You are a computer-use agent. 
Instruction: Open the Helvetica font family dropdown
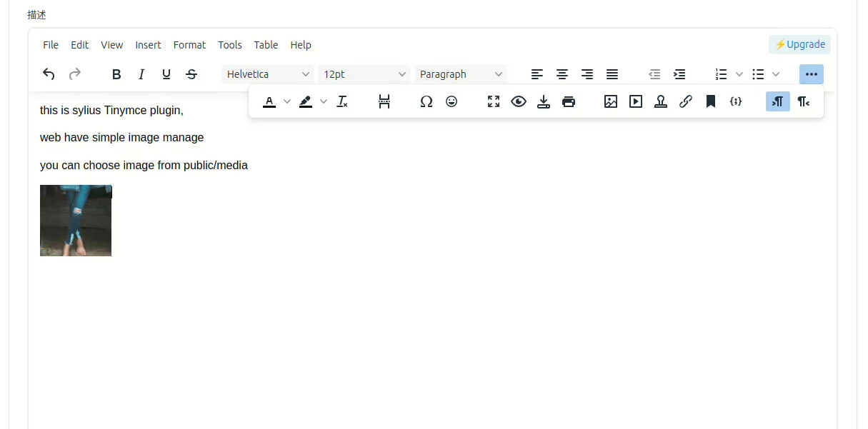[268, 74]
